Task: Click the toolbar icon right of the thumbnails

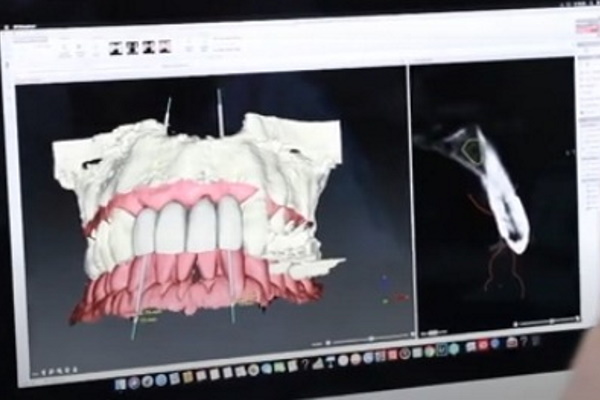Action: coord(187,47)
